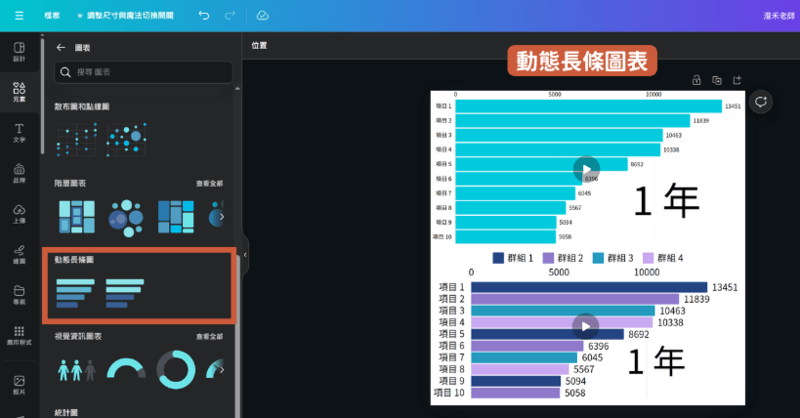The height and width of the screenshot is (418, 800).
Task: Click the Undo arrow in top bar
Action: point(204,16)
